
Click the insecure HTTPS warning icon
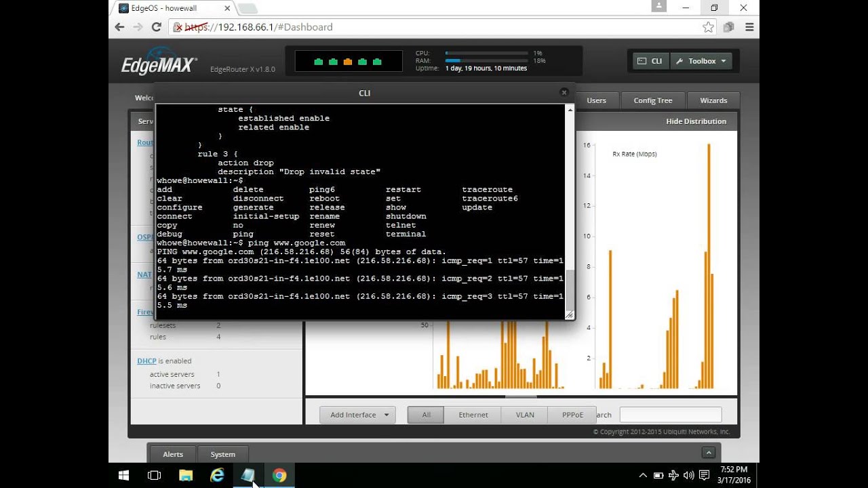tap(178, 27)
